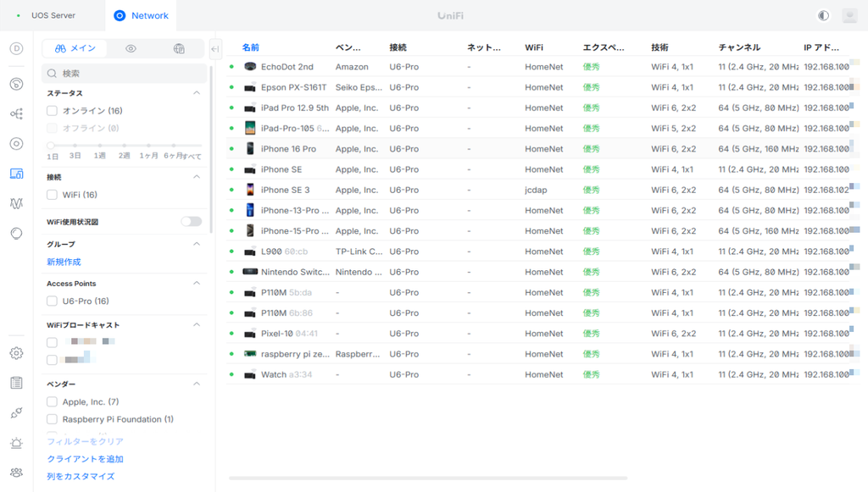Toggle the dark mode contrast icon
The width and height of the screenshot is (868, 492).
[x=824, y=15]
